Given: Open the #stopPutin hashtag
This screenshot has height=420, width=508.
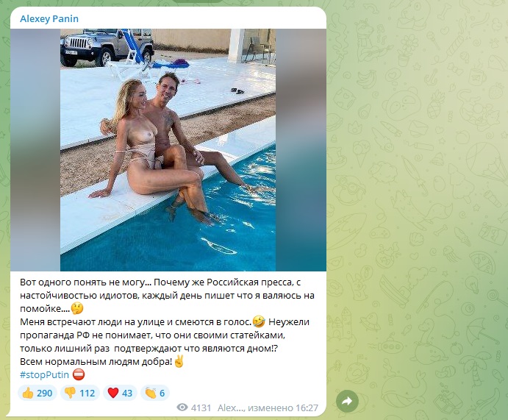Looking at the screenshot, I should (44, 375).
